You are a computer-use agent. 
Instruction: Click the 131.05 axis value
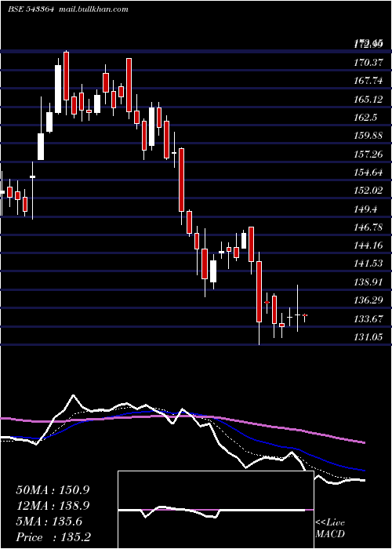click(x=368, y=337)
